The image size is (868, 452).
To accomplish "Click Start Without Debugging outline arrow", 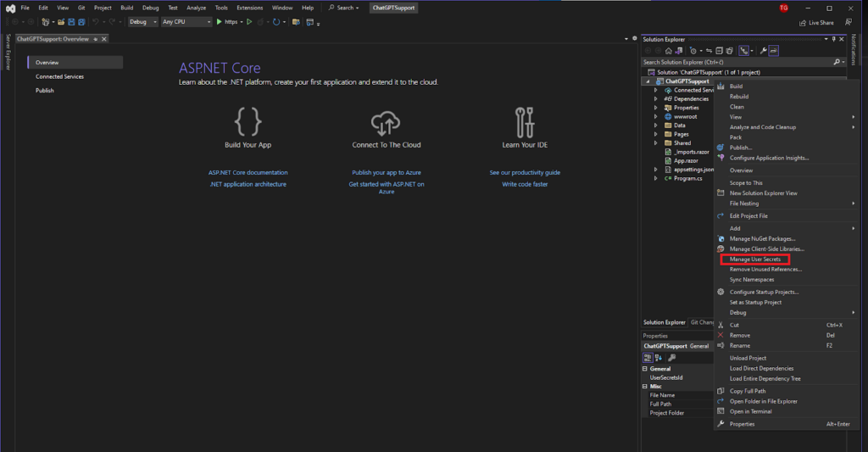I will click(x=249, y=22).
